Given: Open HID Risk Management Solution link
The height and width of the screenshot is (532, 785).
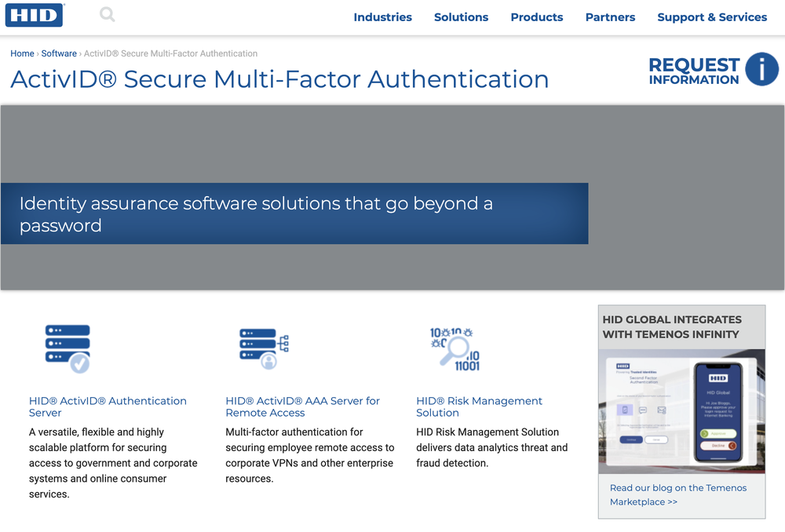Looking at the screenshot, I should point(479,407).
